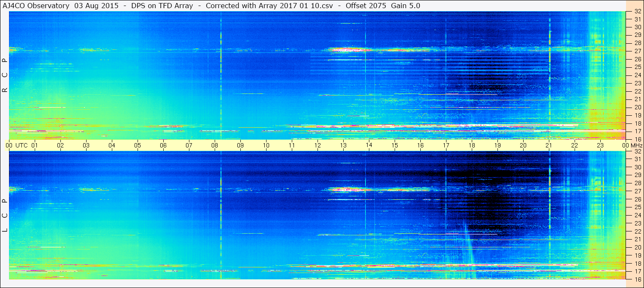Click the 04 hour tick label
The height and width of the screenshot is (288, 644).
point(112,145)
